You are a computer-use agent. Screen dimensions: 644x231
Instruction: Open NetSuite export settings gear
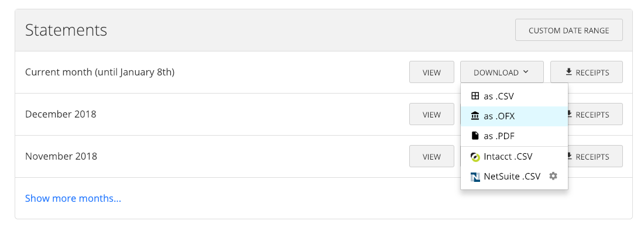click(553, 176)
